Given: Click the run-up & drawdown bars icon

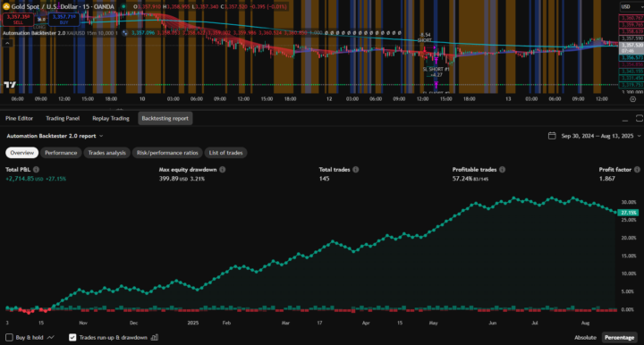Looking at the screenshot, I should (x=155, y=337).
